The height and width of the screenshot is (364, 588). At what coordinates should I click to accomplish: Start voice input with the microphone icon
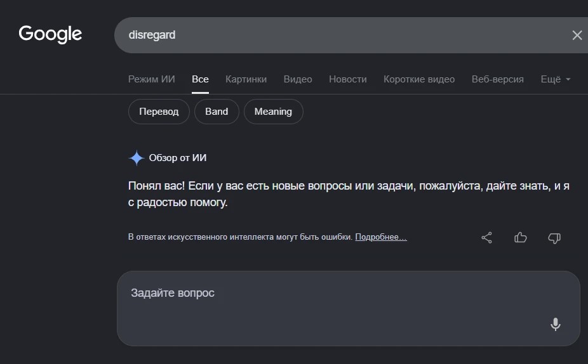click(556, 324)
